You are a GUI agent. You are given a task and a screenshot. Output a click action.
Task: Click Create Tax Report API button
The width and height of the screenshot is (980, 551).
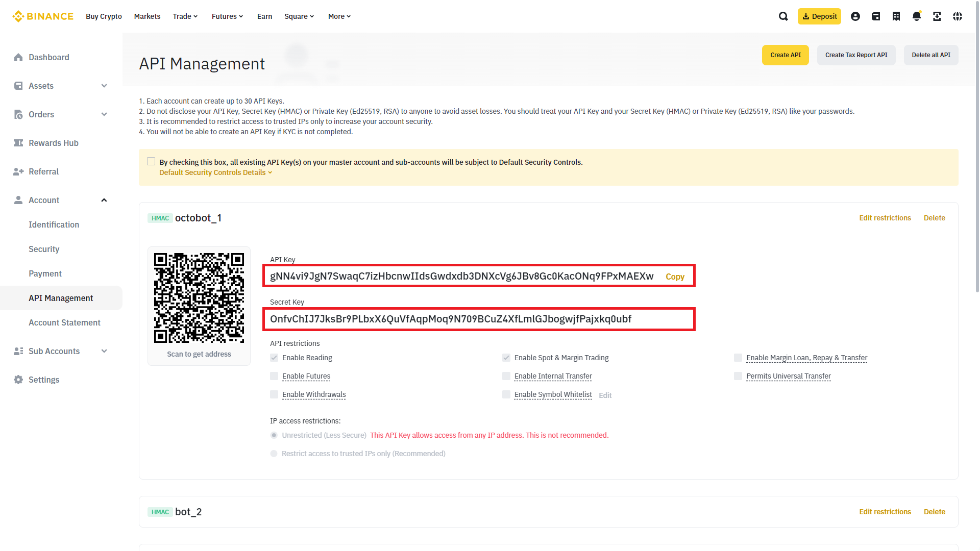pyautogui.click(x=856, y=55)
